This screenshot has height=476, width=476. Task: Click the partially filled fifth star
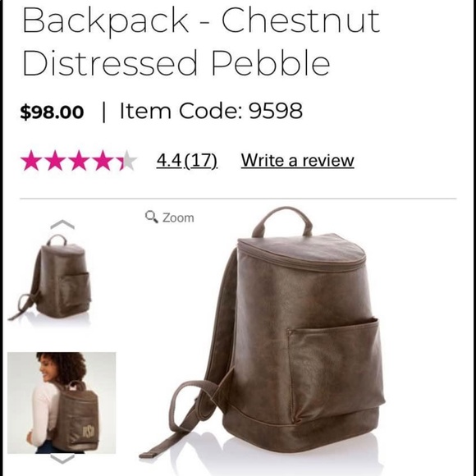pyautogui.click(x=126, y=160)
